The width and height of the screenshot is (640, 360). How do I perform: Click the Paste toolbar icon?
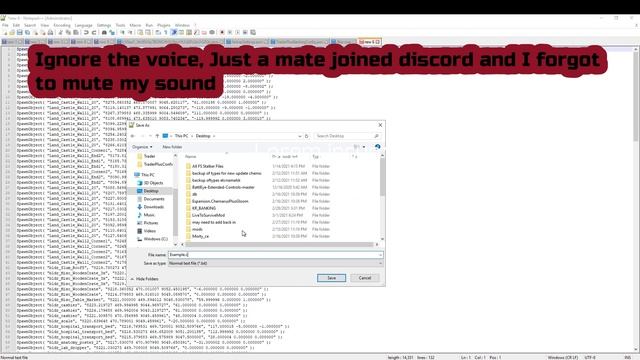click(76, 32)
